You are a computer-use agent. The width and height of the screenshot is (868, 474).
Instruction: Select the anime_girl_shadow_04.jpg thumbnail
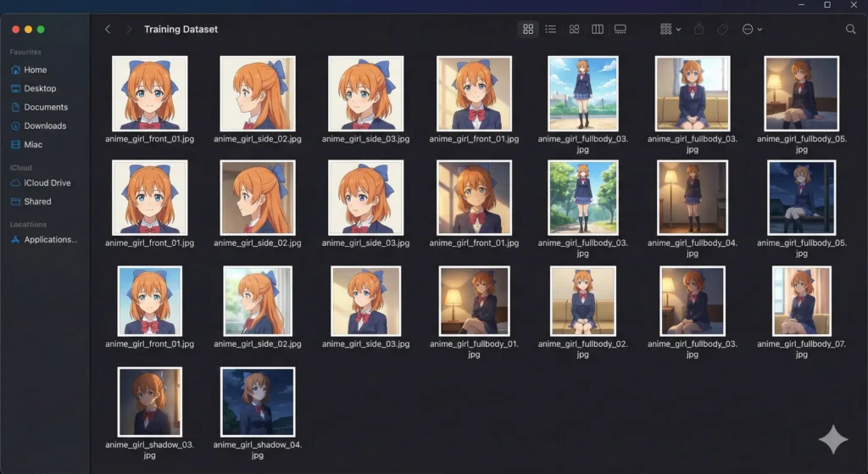[258, 401]
